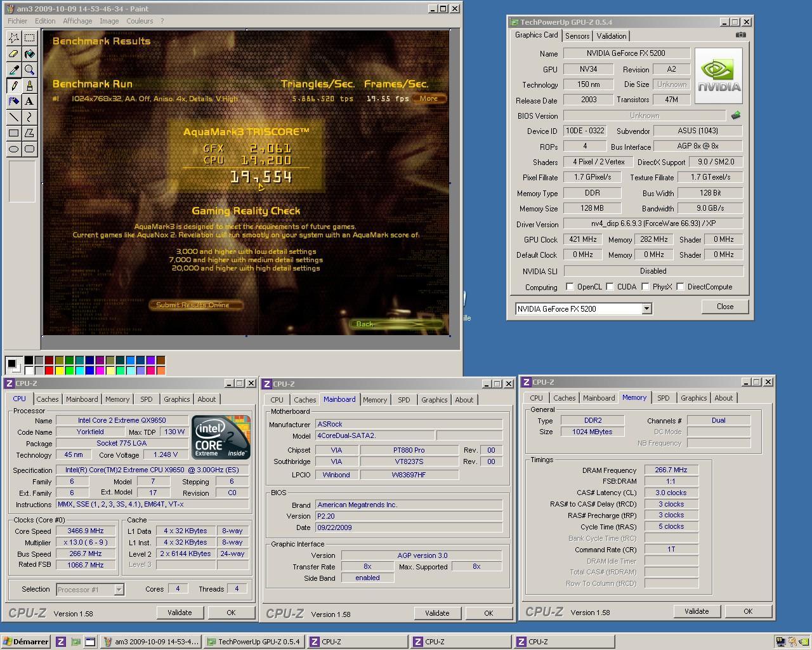Select the Magnifier tool in Paint
This screenshot has width=812, height=650.
tap(29, 70)
